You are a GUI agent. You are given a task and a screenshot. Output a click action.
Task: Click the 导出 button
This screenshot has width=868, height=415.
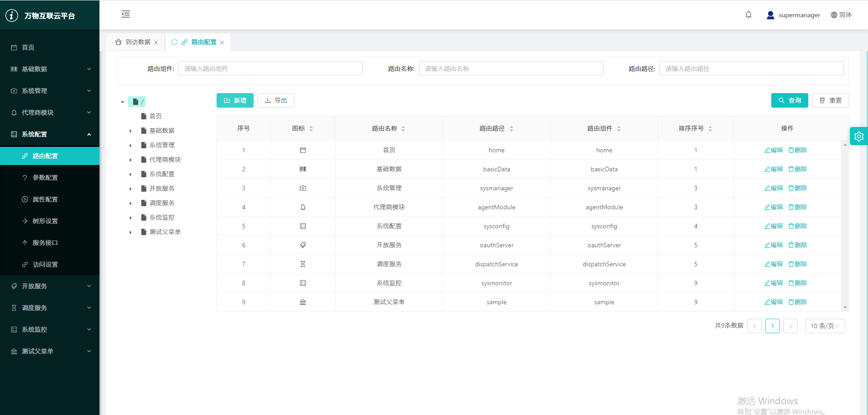point(276,100)
